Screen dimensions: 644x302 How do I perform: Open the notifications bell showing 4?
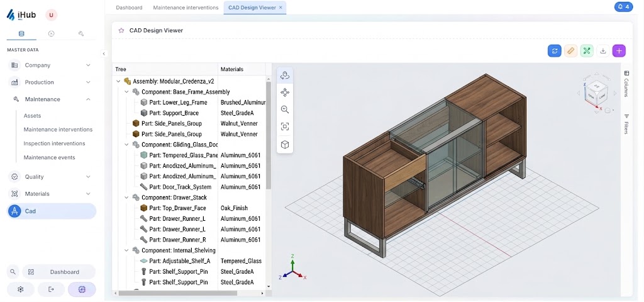(623, 7)
